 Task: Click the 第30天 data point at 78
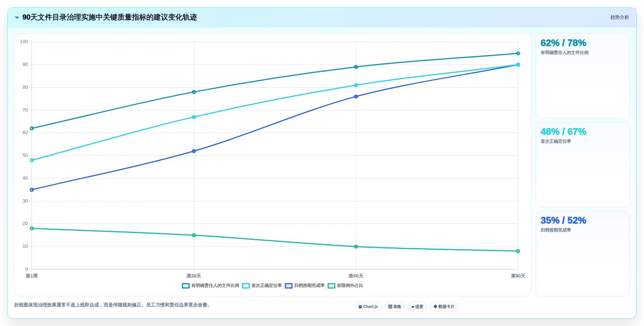pos(194,92)
